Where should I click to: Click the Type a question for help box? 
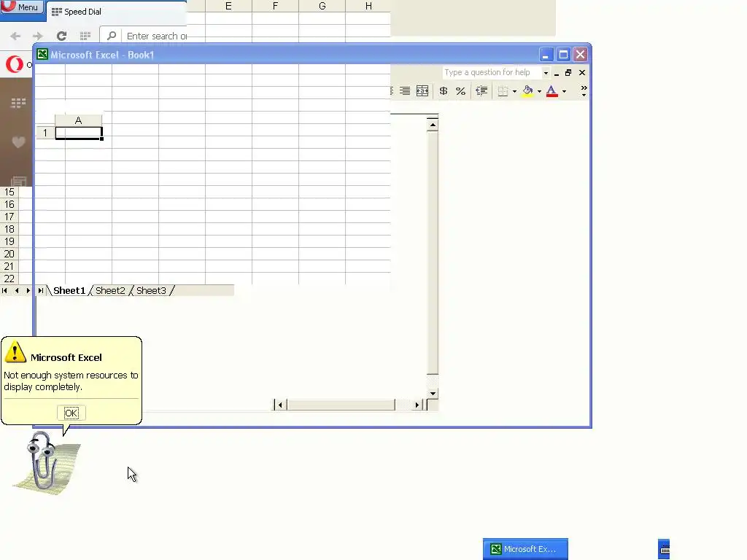[x=492, y=72]
